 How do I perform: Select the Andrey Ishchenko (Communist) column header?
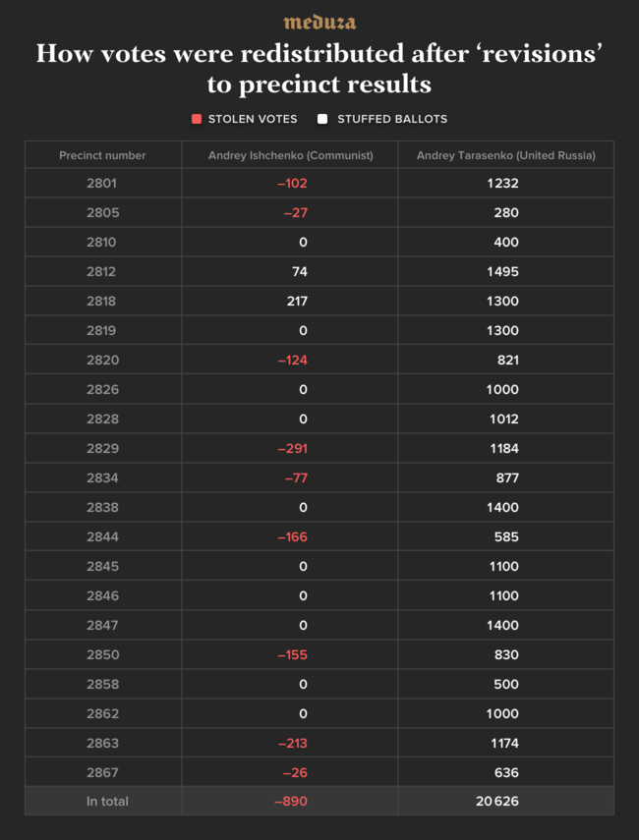point(290,155)
